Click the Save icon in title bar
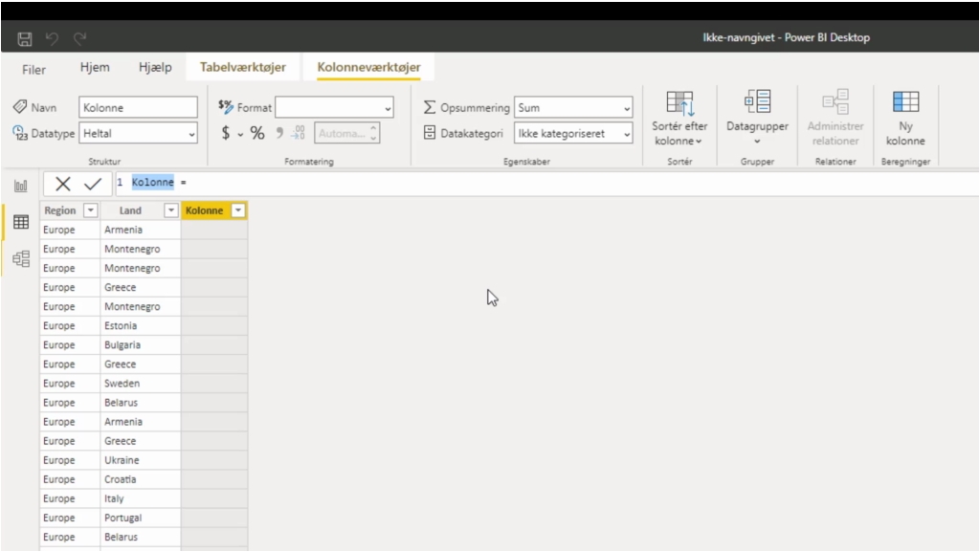The image size is (980, 552). [24, 38]
